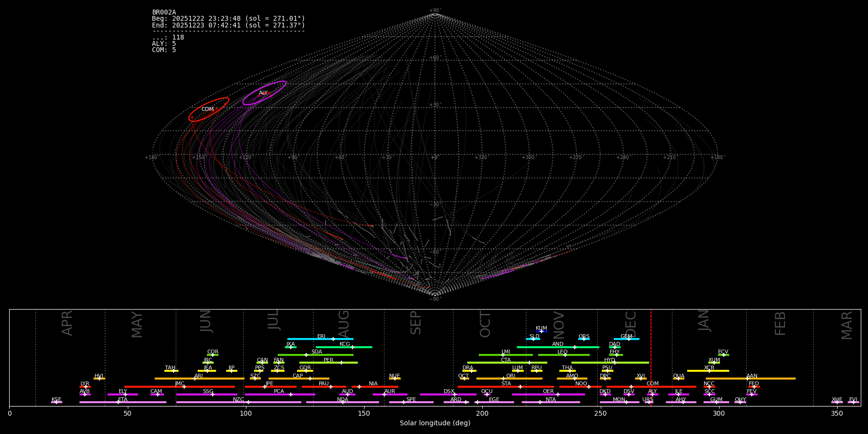Select the ORS shower bar

click(584, 339)
